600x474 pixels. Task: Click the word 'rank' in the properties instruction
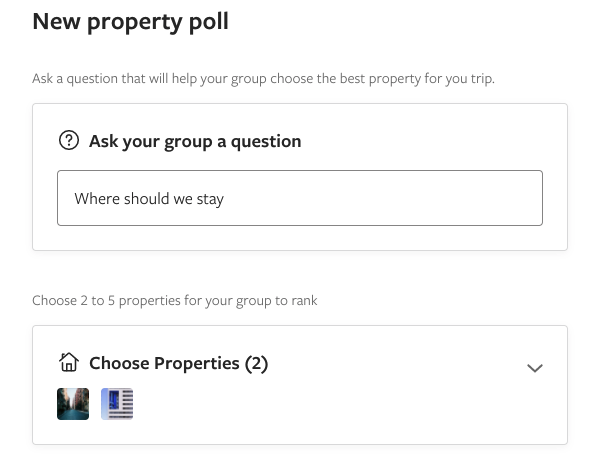(304, 301)
